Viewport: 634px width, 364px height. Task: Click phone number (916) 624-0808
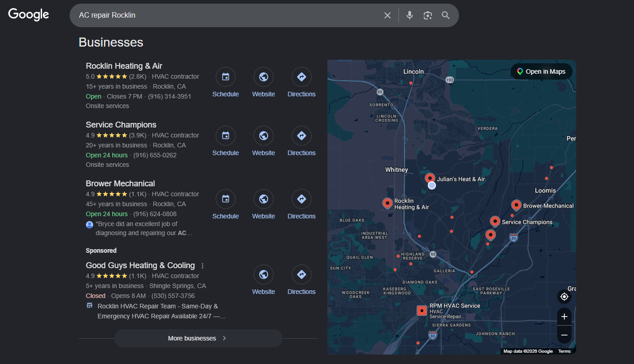155,214
